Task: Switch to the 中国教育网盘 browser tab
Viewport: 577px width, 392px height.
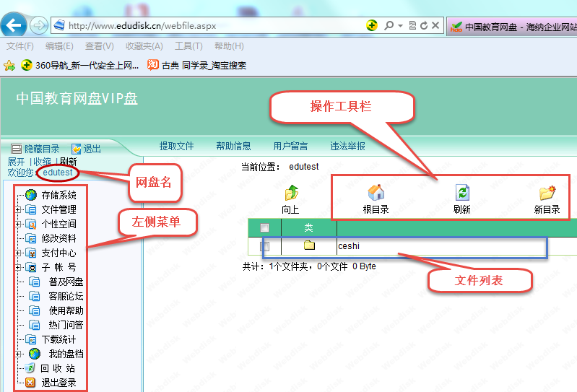Action: 512,27
